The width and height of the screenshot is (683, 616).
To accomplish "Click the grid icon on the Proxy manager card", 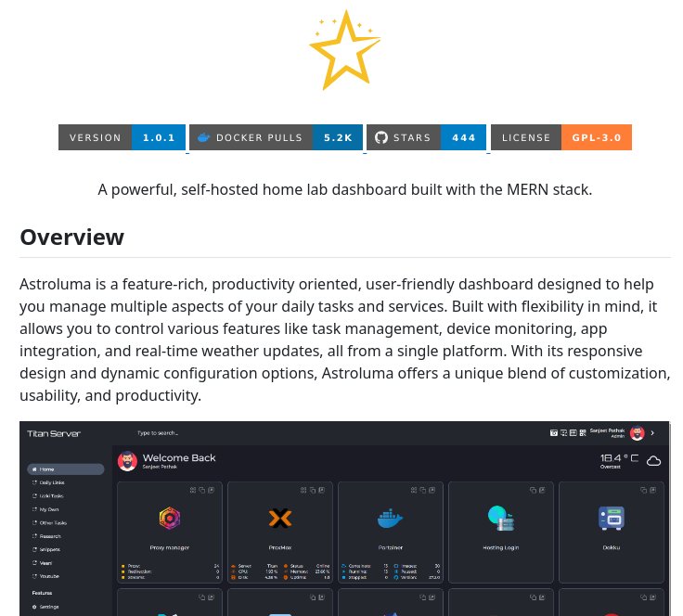I will (x=193, y=490).
